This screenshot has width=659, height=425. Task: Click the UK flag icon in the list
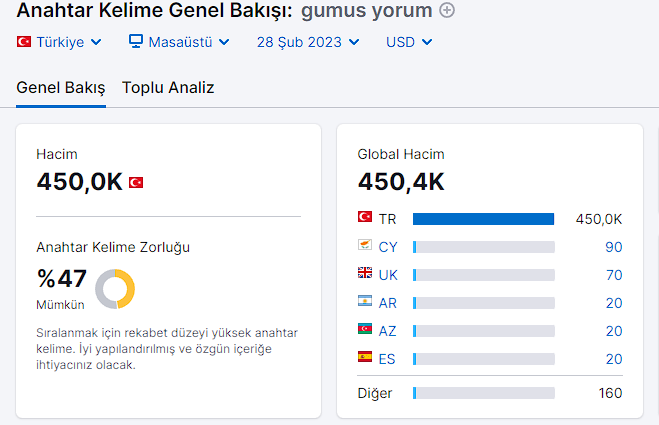[x=365, y=273]
